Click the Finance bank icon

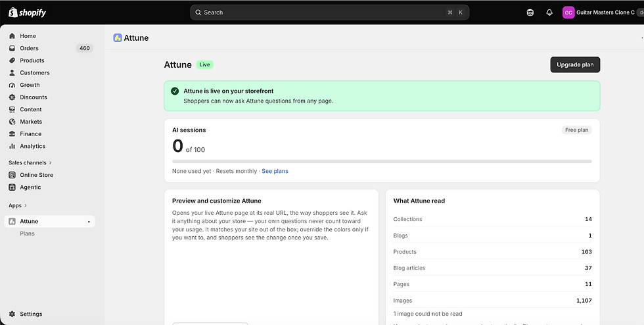point(12,134)
